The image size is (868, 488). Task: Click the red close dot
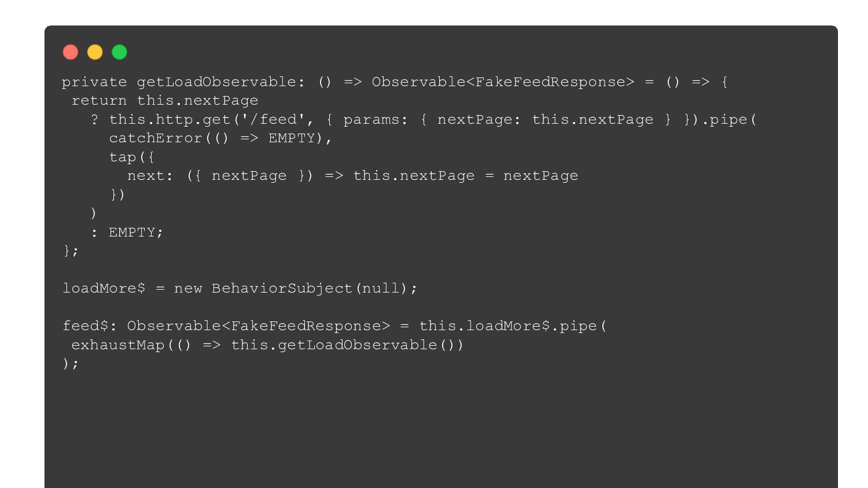tap(71, 52)
